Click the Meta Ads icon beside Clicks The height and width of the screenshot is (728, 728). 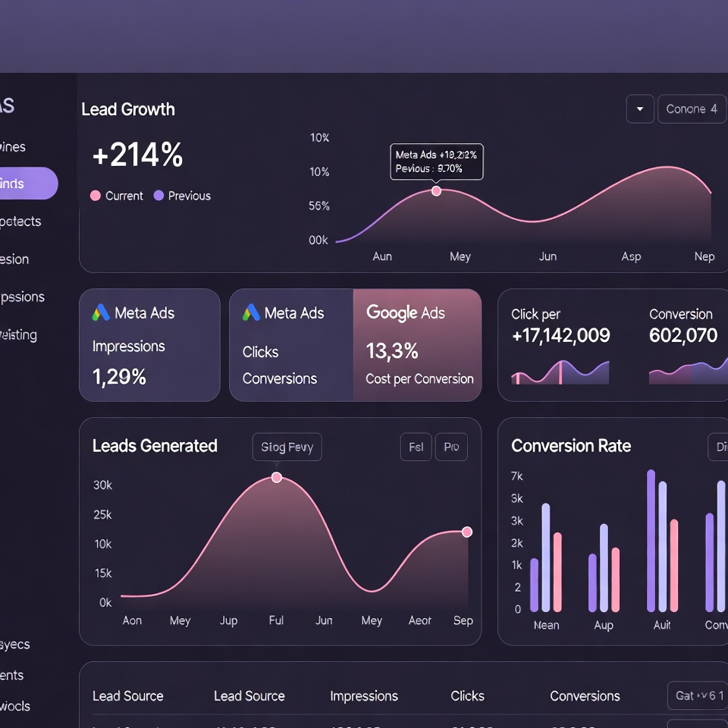(251, 313)
